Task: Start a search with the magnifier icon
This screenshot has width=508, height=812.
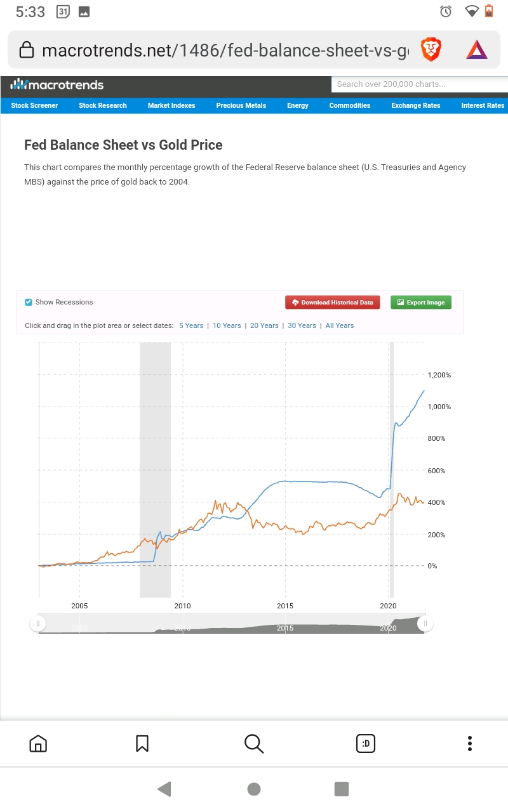Action: tap(254, 743)
